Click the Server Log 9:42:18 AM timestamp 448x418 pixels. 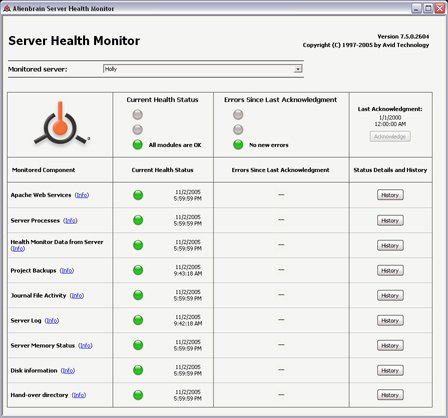pos(188,323)
